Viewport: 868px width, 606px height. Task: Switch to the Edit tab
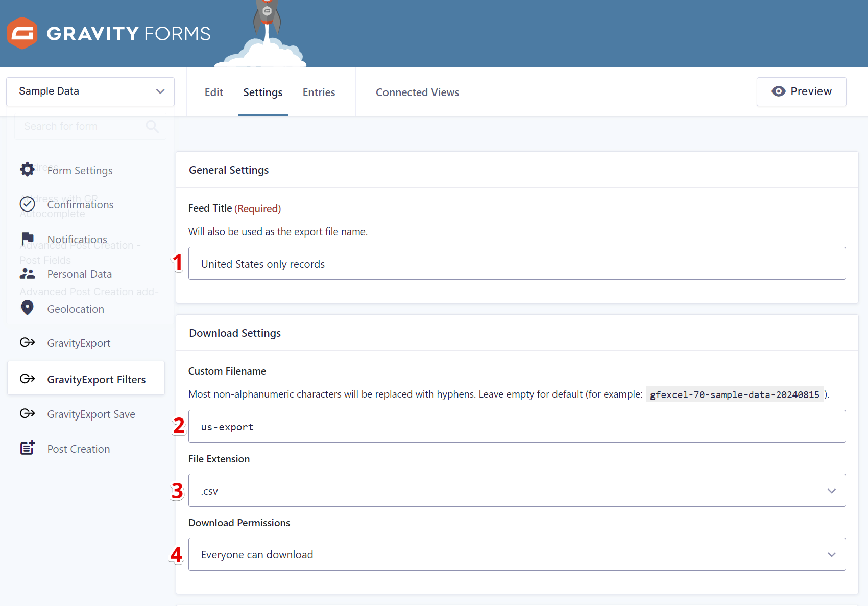pyautogui.click(x=214, y=92)
